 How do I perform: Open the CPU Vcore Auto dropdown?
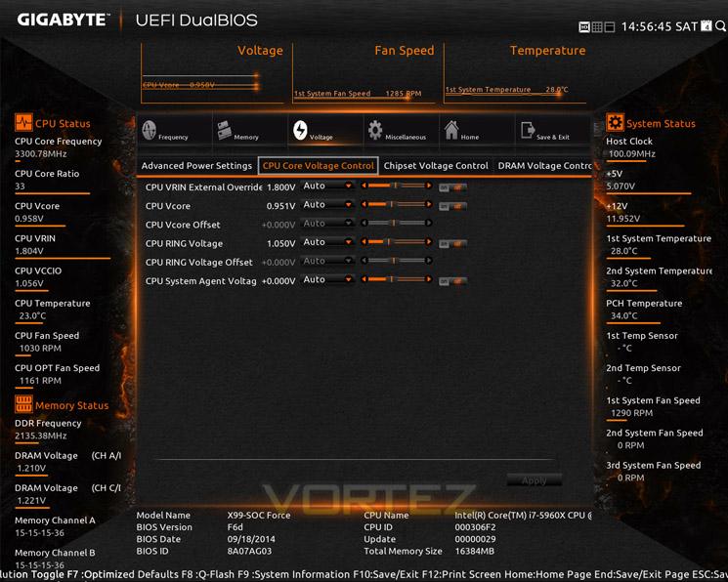click(x=327, y=205)
